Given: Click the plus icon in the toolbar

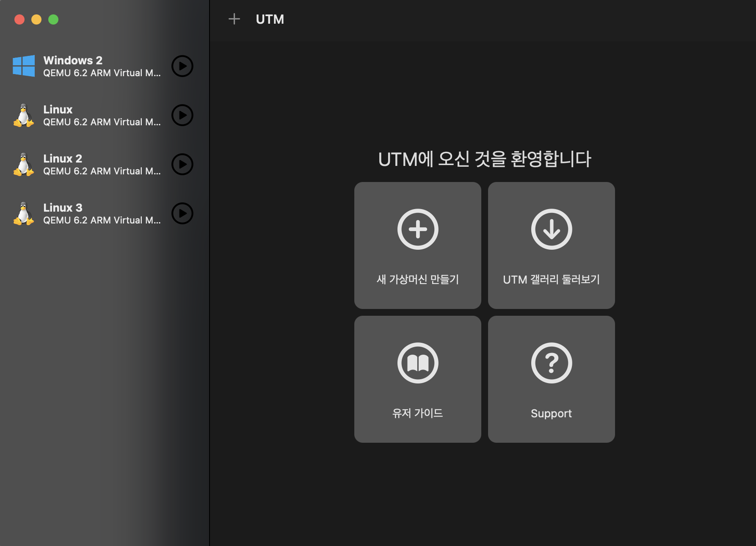Looking at the screenshot, I should pyautogui.click(x=234, y=19).
